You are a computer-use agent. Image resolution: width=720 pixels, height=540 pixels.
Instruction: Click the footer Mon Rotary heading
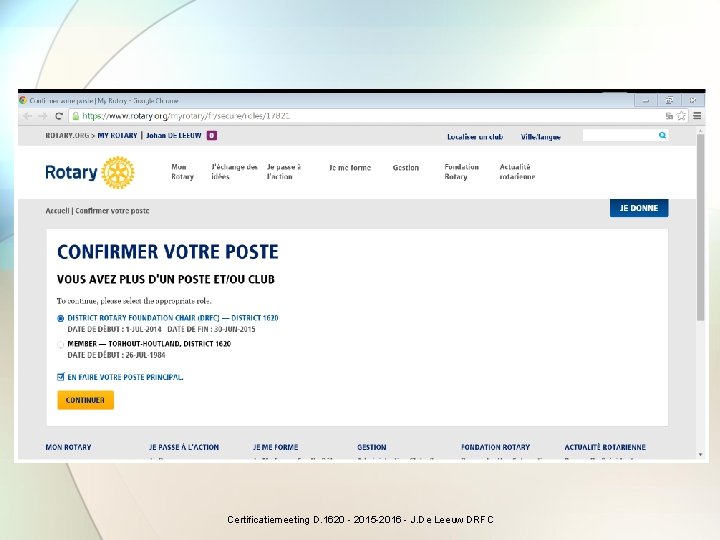tap(68, 447)
